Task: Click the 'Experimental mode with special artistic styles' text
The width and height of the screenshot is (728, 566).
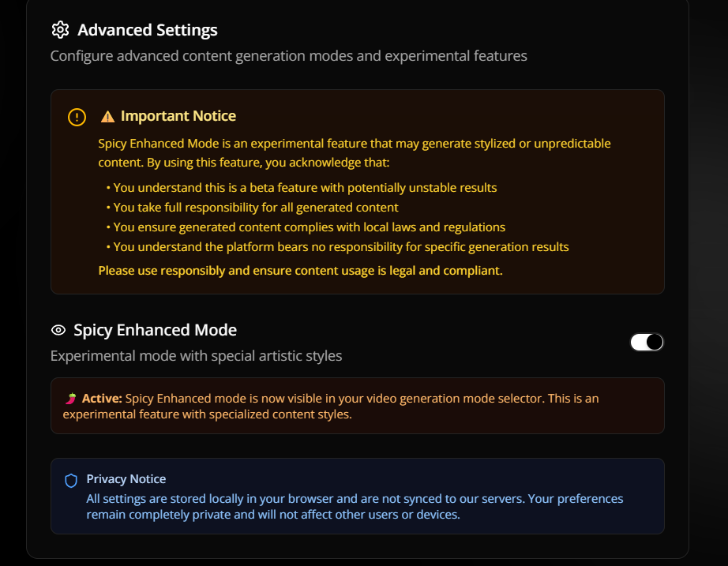Action: (x=196, y=356)
